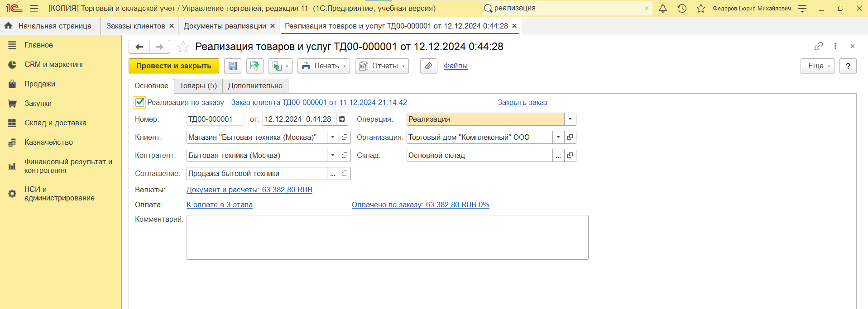The image size is (868, 309).
Task: Open counterparty card icon next to Контрагент
Action: coord(345,155)
